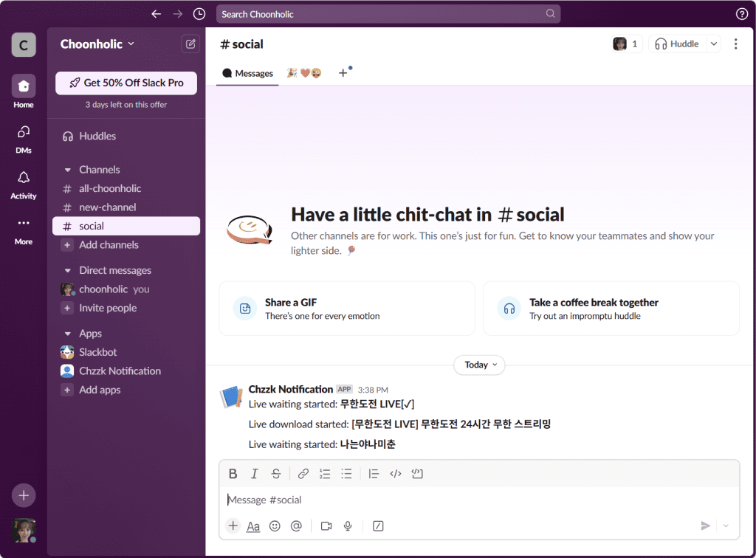Select the social channel in sidebar
Screen dimensions: 756x558
(126, 226)
